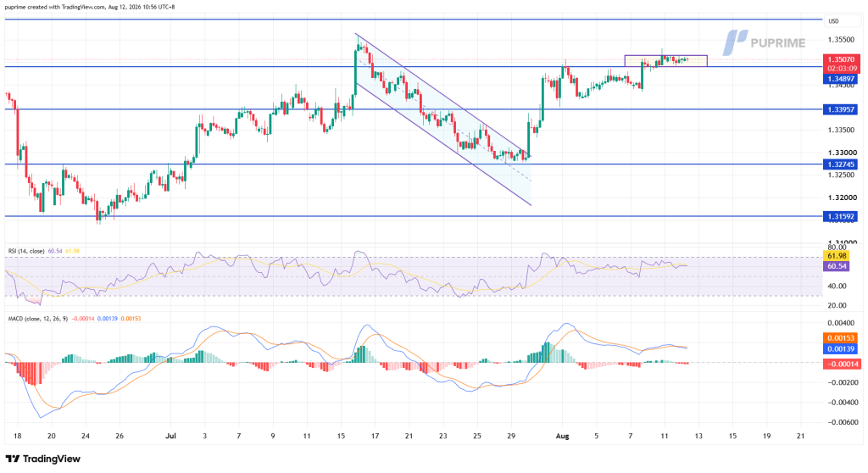Click the purple 60.54 RSI axis label

[x=835, y=266]
